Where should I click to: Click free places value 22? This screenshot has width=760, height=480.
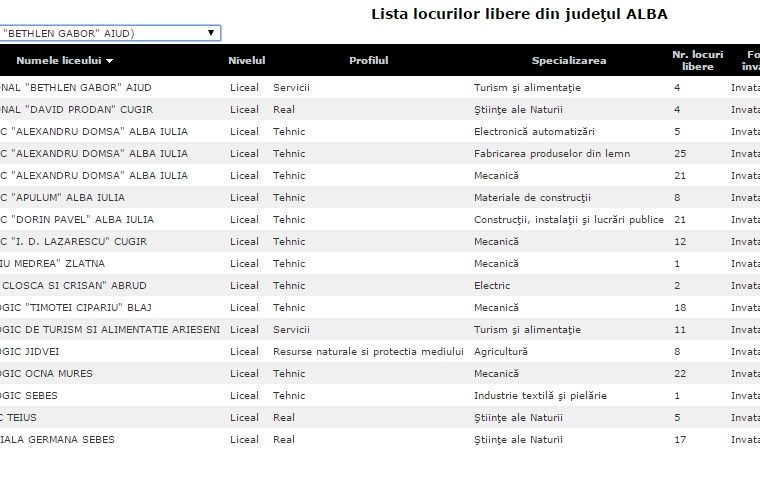click(x=680, y=374)
